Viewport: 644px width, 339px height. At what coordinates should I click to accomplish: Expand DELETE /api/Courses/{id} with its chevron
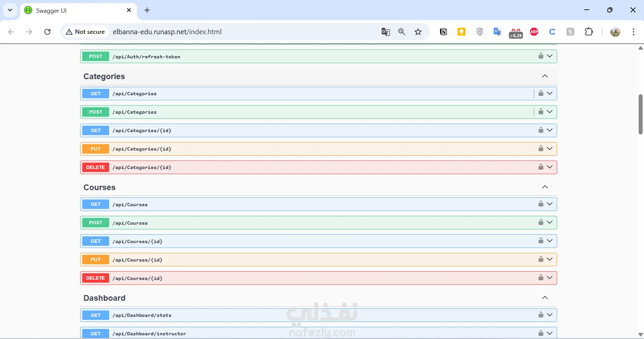[x=550, y=278]
